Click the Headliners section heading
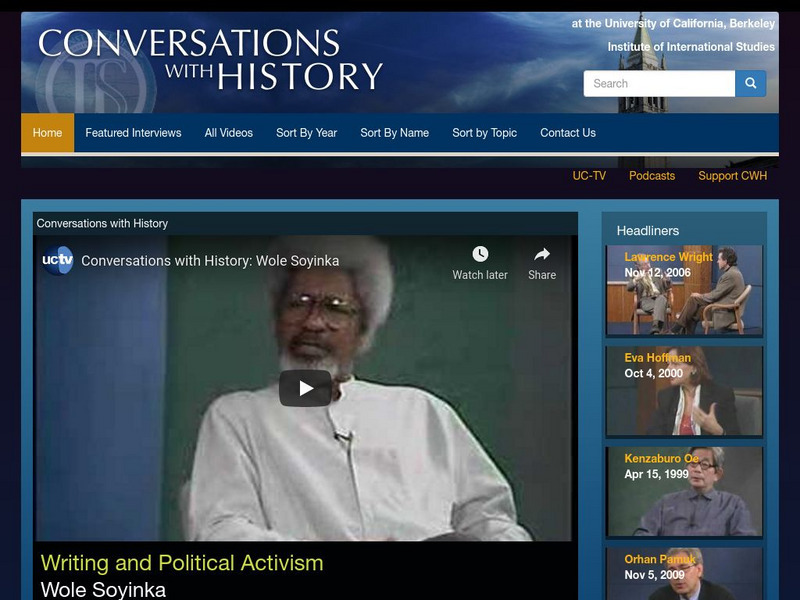This screenshot has width=800, height=600. tap(647, 231)
